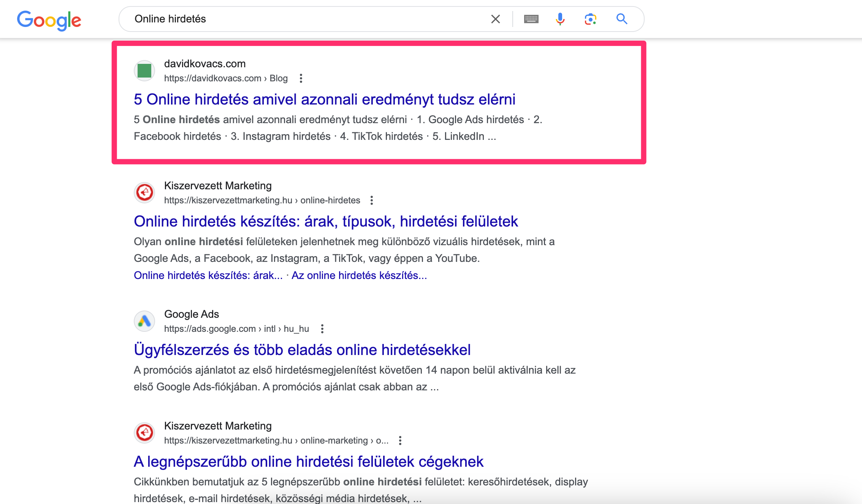The image size is (862, 504).
Task: Open 'A legnépszerűbb online hirdetési felületek cégeknek'
Action: (309, 461)
